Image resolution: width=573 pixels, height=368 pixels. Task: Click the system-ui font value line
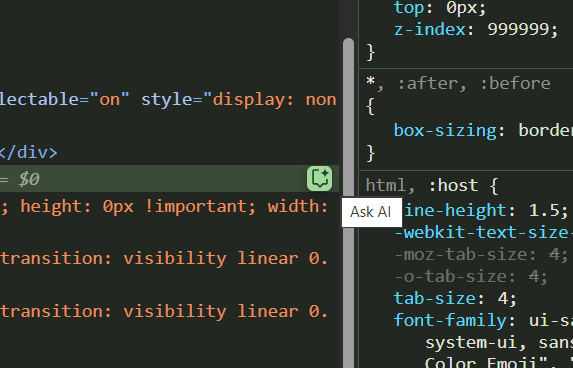[499, 343]
